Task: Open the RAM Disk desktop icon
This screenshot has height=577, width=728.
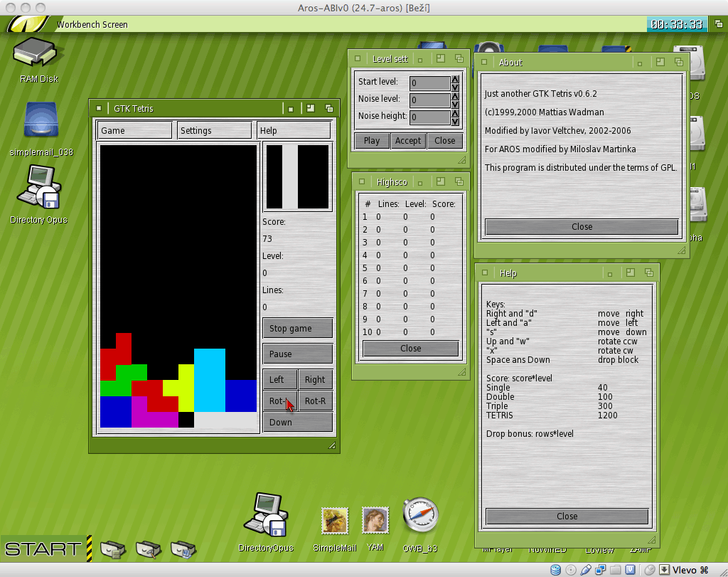Action: [38, 55]
